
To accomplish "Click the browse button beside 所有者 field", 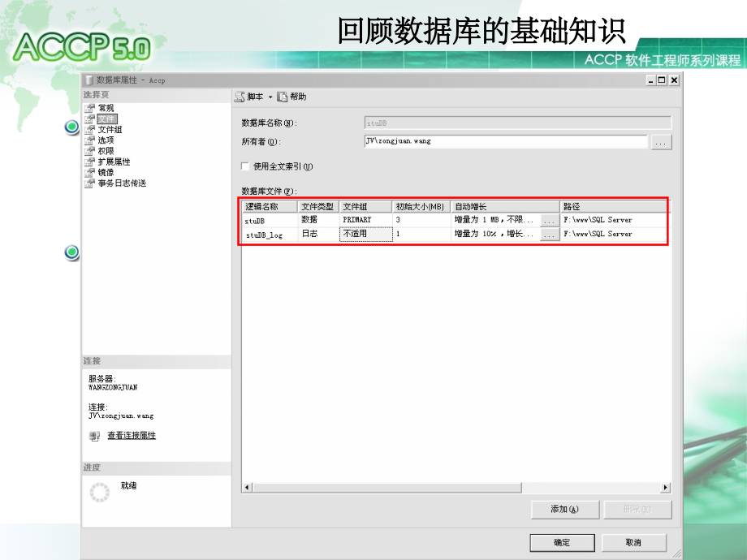I will [661, 141].
